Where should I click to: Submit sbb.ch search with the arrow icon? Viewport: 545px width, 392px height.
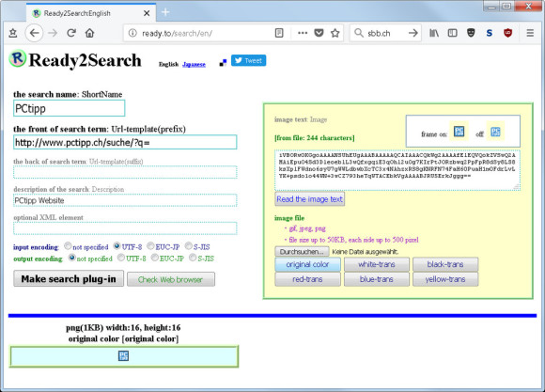pos(413,33)
